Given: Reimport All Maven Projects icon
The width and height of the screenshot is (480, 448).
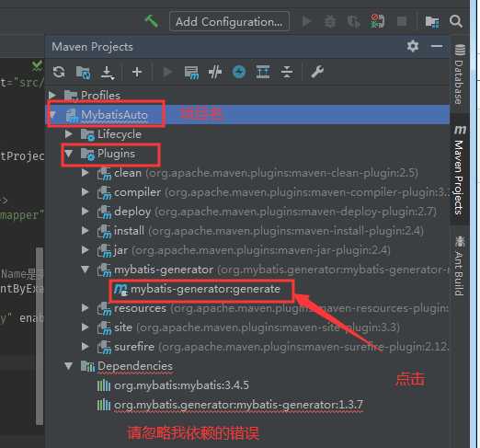Looking at the screenshot, I should pos(59,72).
